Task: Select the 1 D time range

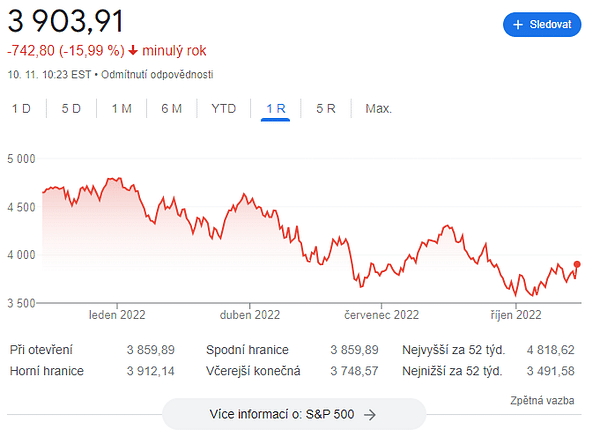Action: [x=21, y=109]
